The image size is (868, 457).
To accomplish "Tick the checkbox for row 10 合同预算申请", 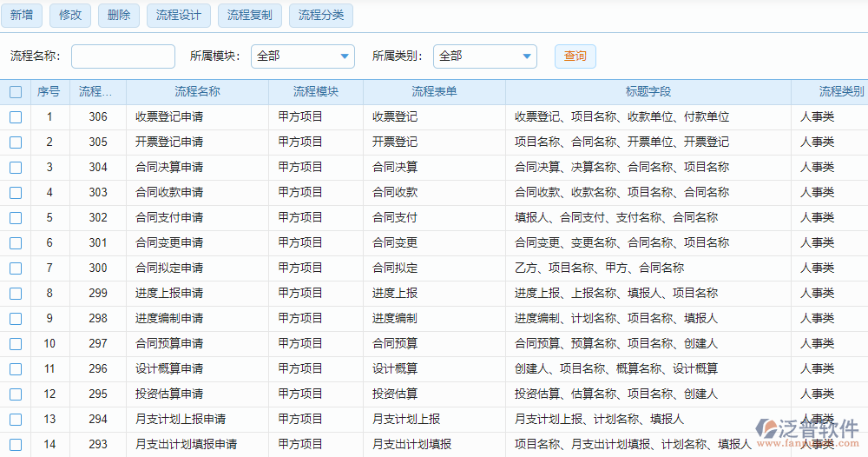I will coord(16,344).
